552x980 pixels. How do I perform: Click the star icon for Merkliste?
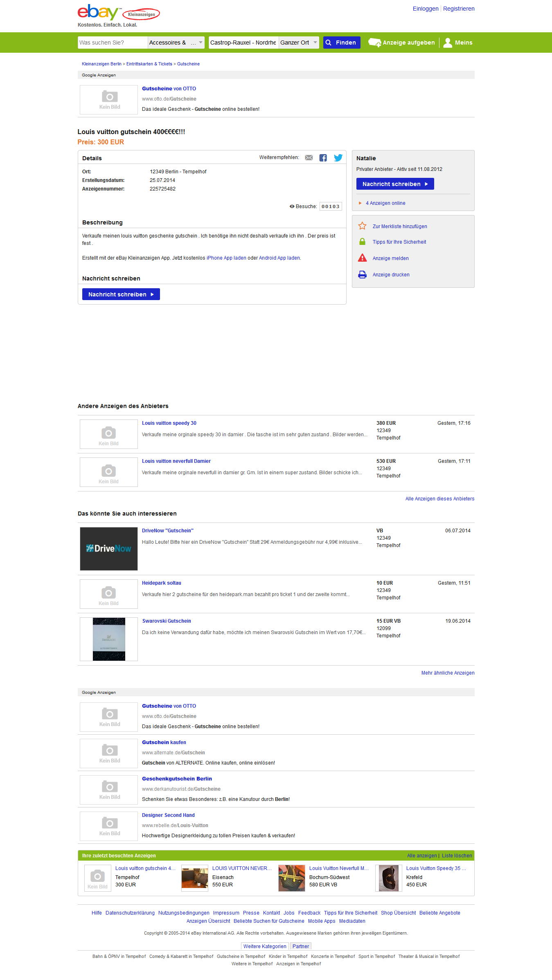[x=362, y=226]
